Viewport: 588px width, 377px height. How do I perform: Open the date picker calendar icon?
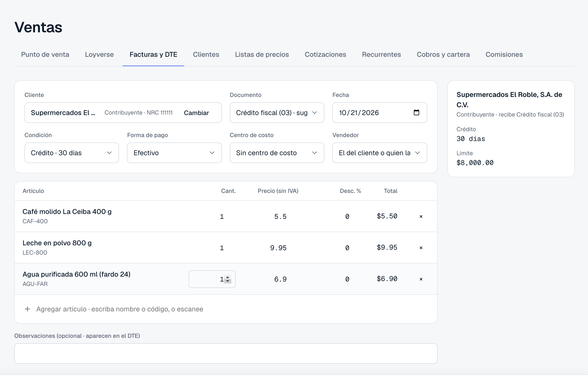(416, 113)
